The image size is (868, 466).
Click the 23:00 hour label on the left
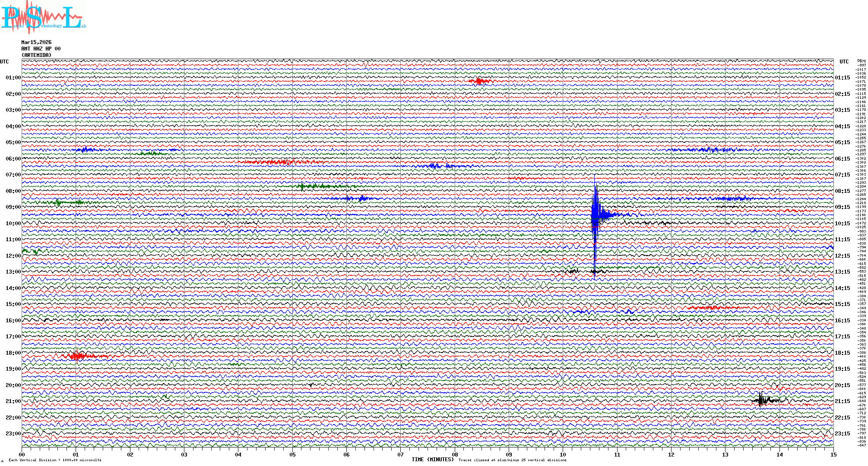(x=13, y=434)
